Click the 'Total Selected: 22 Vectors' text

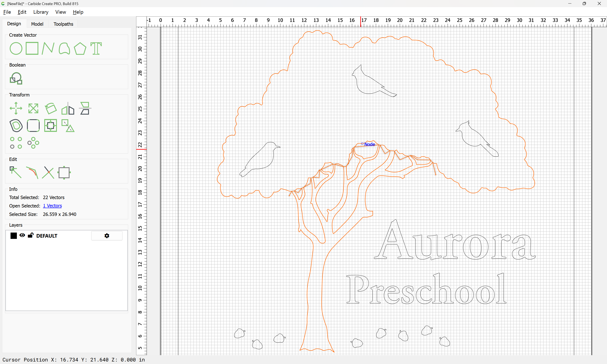pos(37,197)
